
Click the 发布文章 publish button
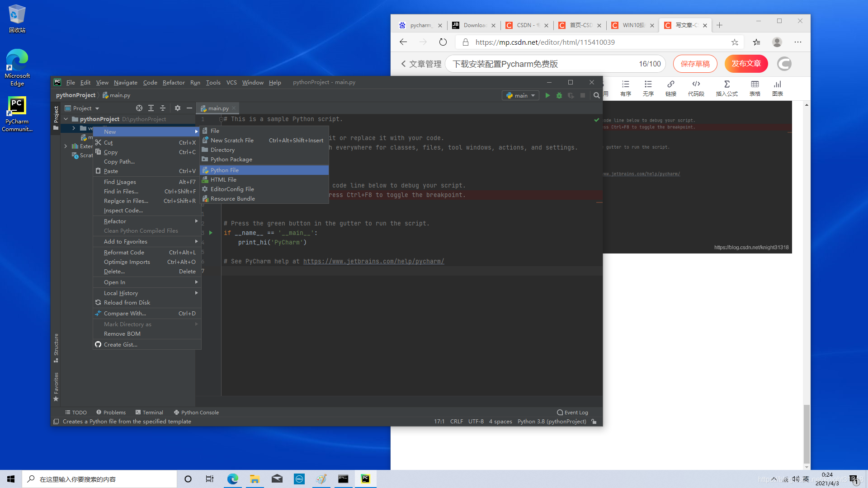746,64
